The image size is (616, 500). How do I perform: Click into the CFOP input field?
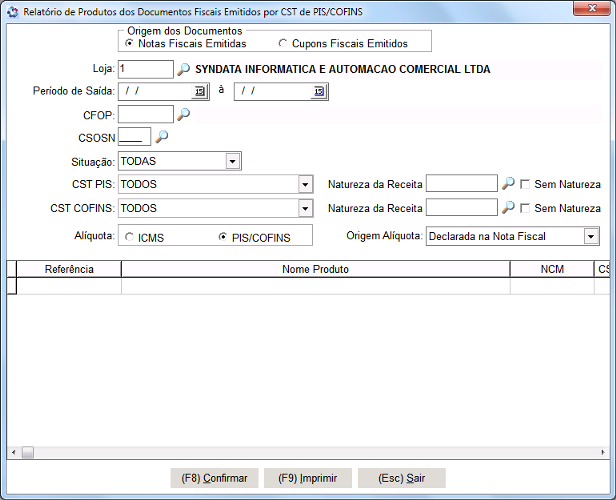point(145,115)
